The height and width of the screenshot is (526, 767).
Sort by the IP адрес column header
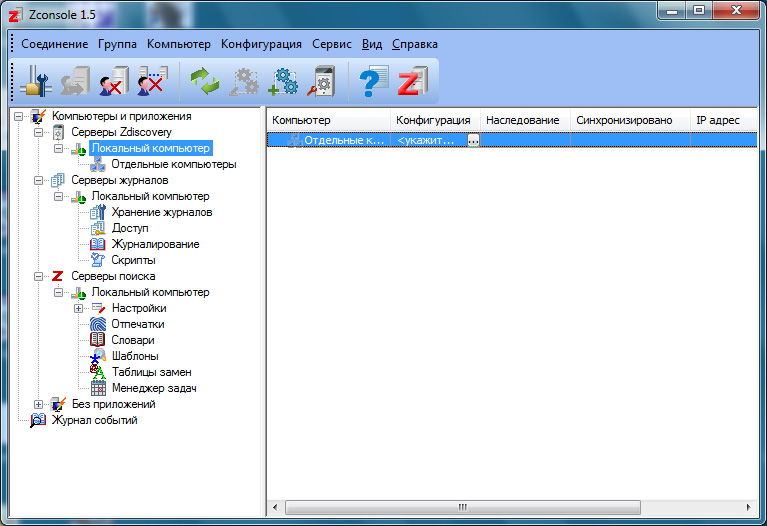pyautogui.click(x=724, y=120)
